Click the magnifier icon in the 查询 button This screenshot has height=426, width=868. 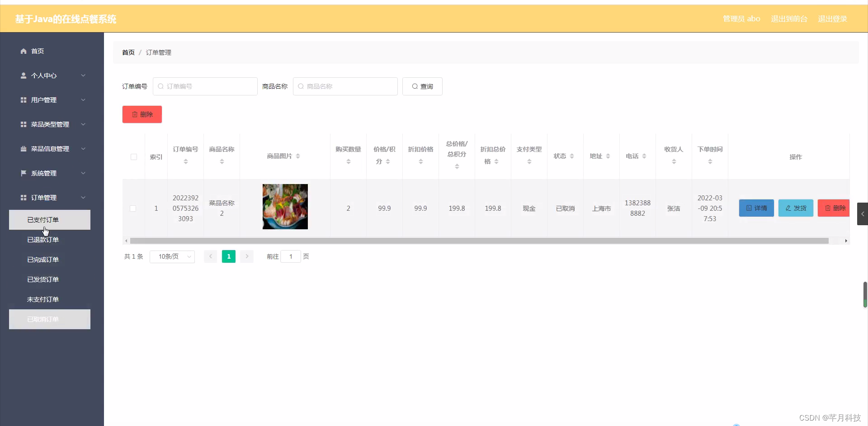[x=415, y=86]
